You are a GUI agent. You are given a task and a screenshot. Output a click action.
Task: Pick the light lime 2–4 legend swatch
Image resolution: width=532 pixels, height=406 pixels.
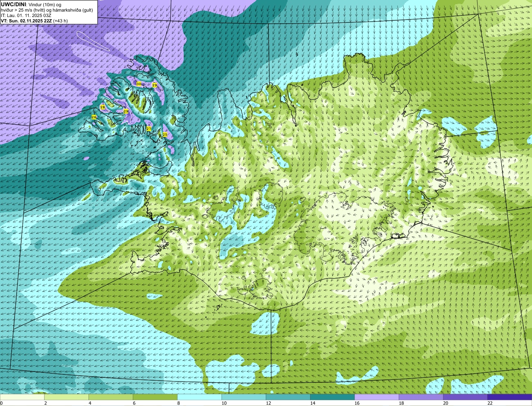tap(66, 397)
